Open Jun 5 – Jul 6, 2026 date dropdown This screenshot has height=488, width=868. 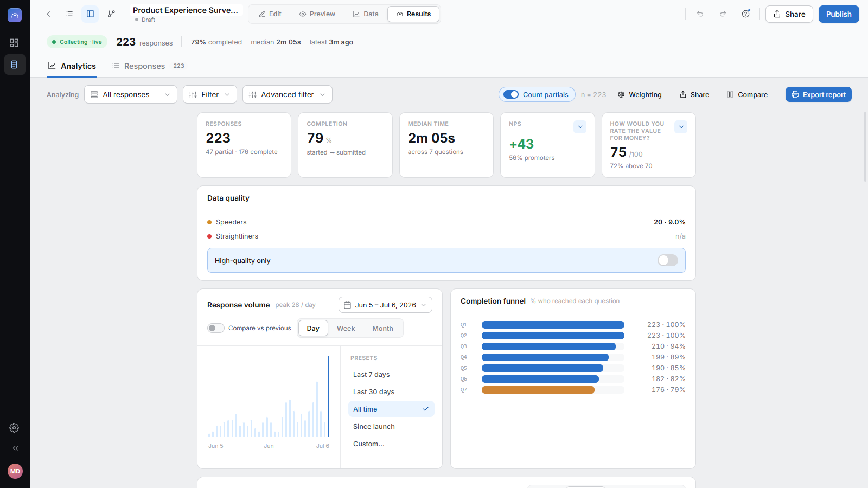[385, 305]
